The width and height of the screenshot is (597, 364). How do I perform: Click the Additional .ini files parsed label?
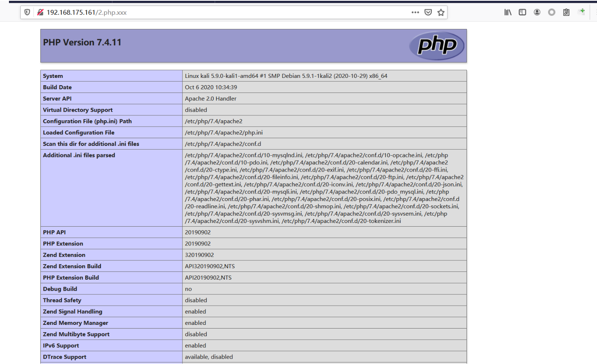pyautogui.click(x=79, y=155)
